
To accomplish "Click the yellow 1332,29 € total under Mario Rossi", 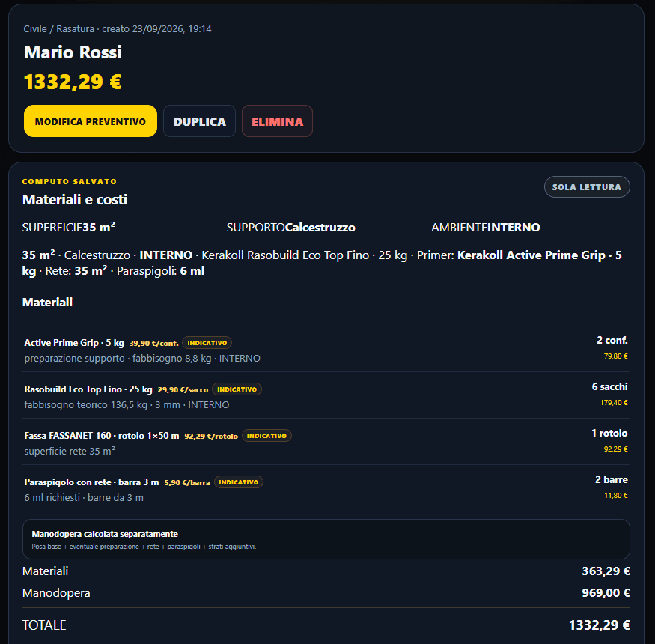I will tap(73, 82).
